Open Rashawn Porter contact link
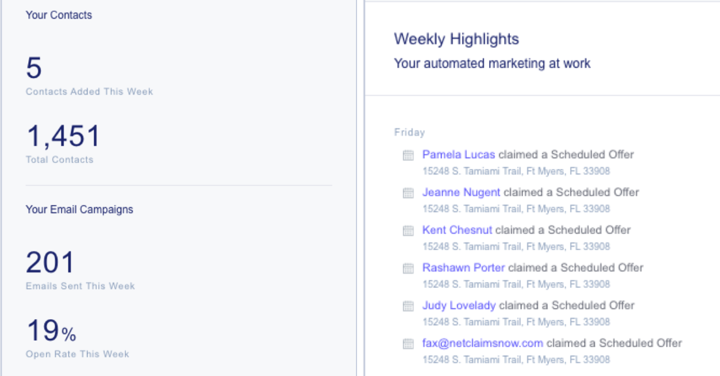Screen dimensions: 720x376 tap(463, 268)
